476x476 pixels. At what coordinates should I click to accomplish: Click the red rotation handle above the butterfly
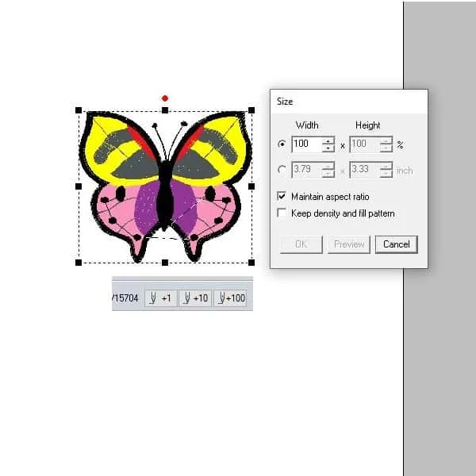click(165, 98)
